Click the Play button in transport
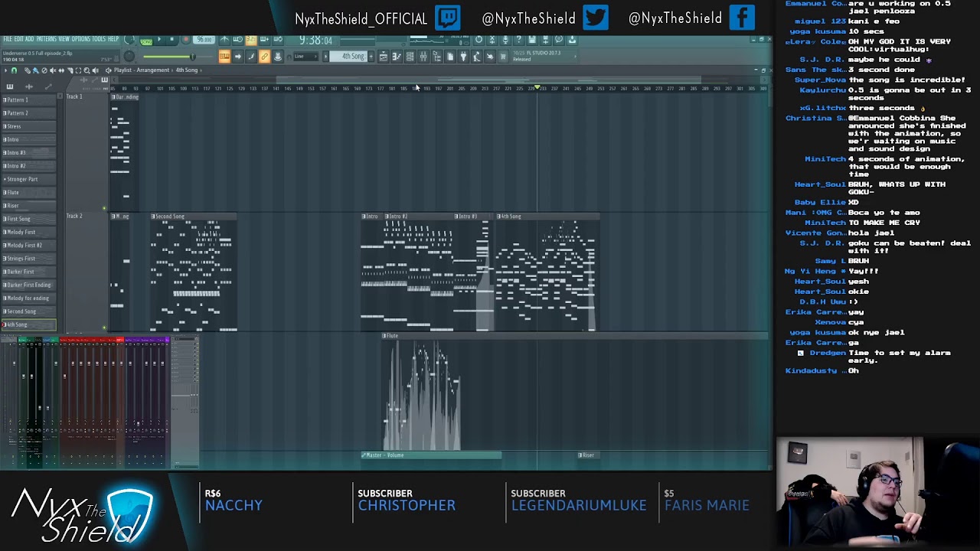Viewport: 980px width, 551px height. pos(159,39)
